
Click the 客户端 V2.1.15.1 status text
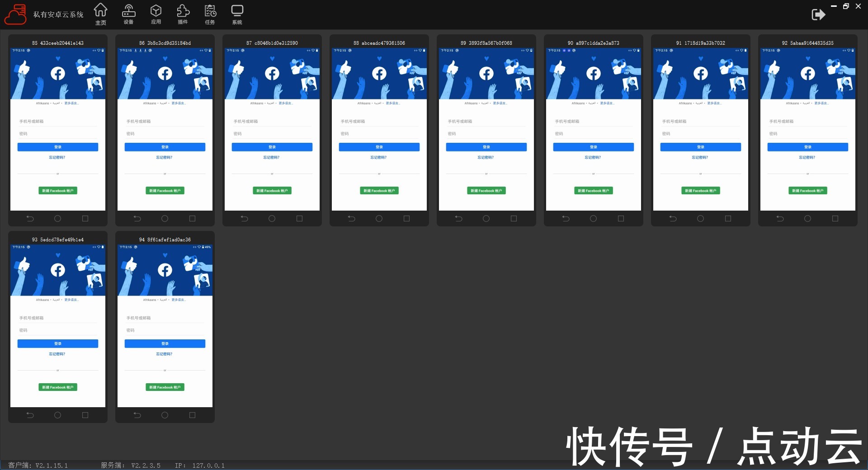click(x=38, y=465)
